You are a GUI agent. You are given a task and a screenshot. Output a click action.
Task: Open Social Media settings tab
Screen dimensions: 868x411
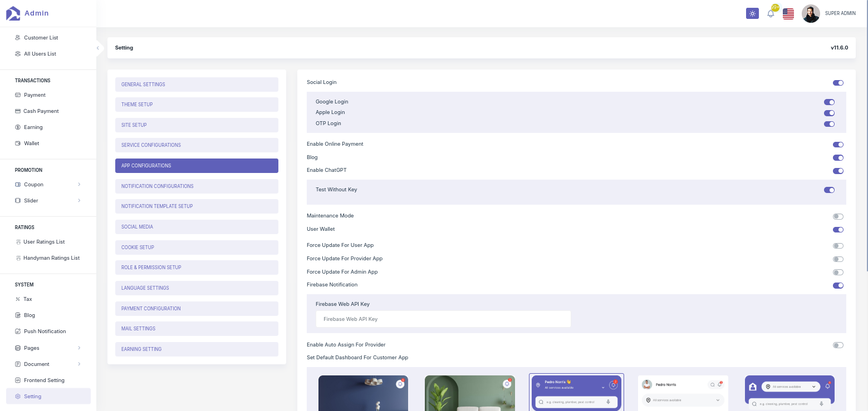tap(197, 227)
